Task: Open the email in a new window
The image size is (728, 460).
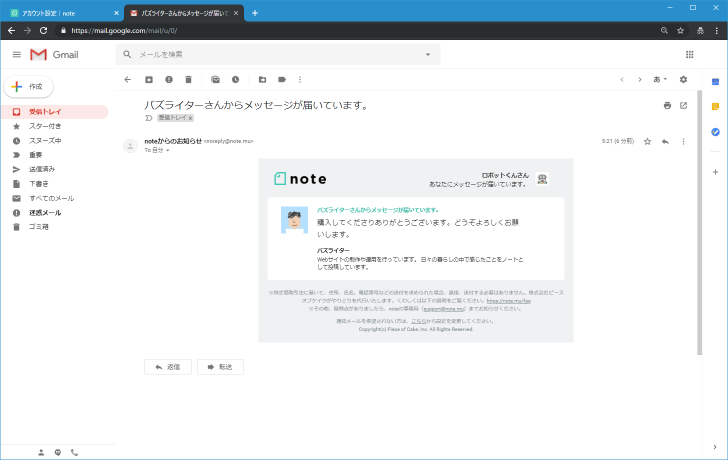Action: tap(683, 105)
